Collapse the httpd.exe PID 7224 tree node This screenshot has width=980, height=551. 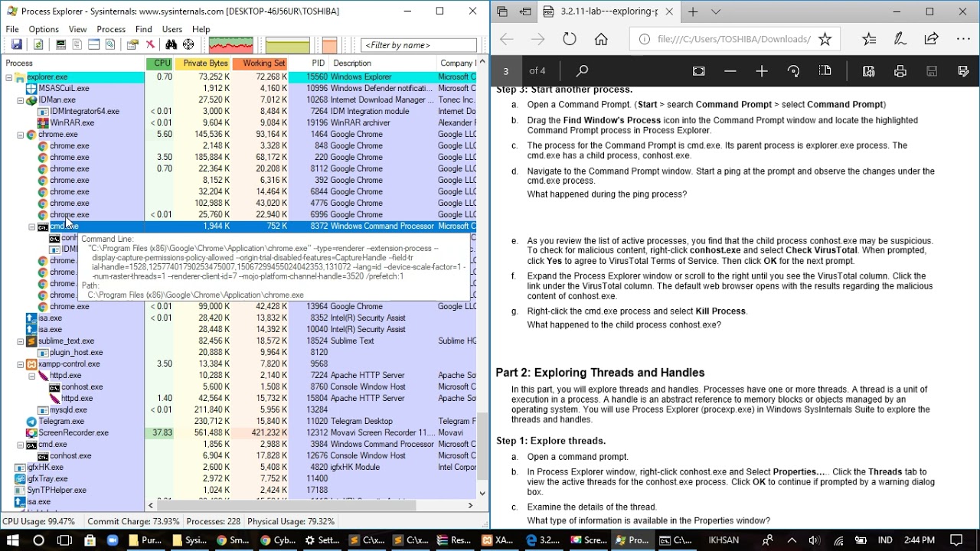click(x=32, y=376)
